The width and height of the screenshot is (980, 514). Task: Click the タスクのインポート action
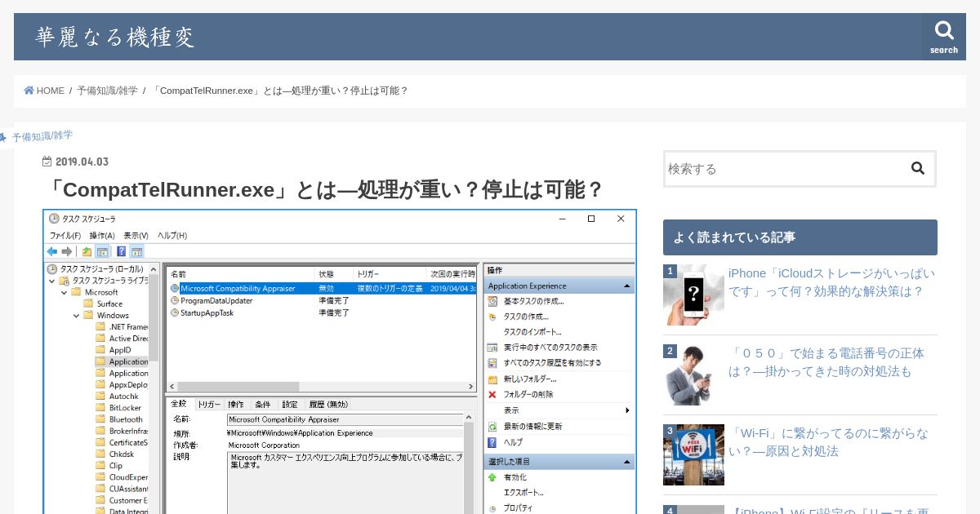tap(532, 332)
